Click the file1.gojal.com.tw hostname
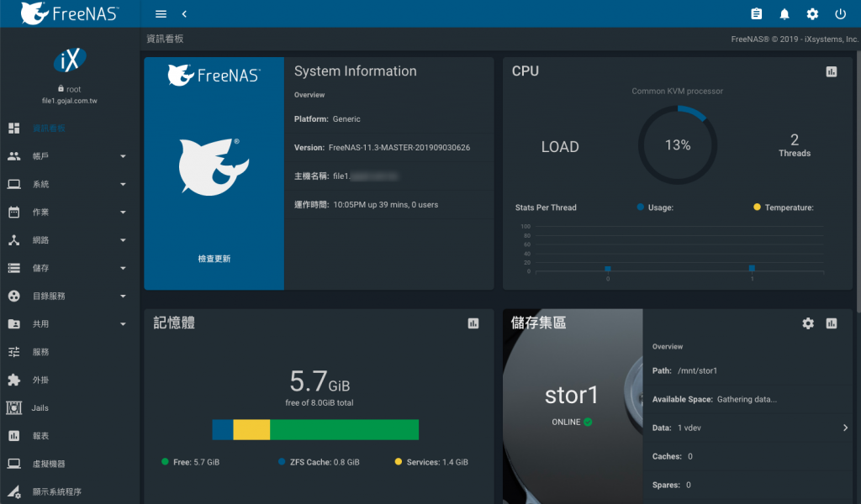The image size is (861, 504). (x=70, y=101)
